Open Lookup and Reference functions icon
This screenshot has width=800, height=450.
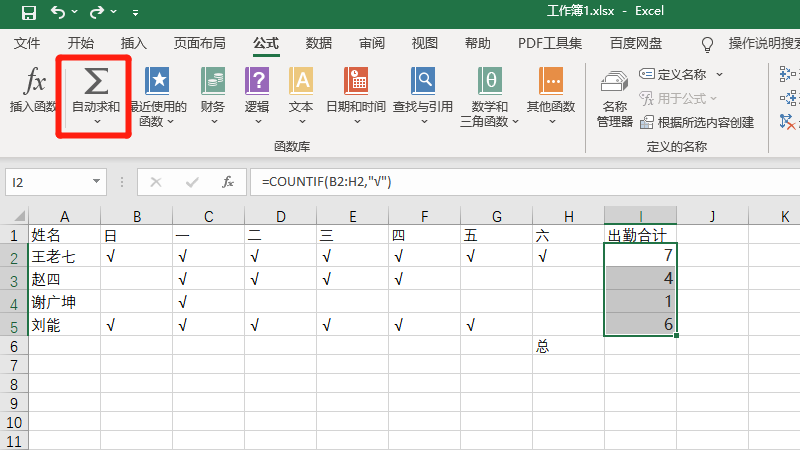(423, 81)
